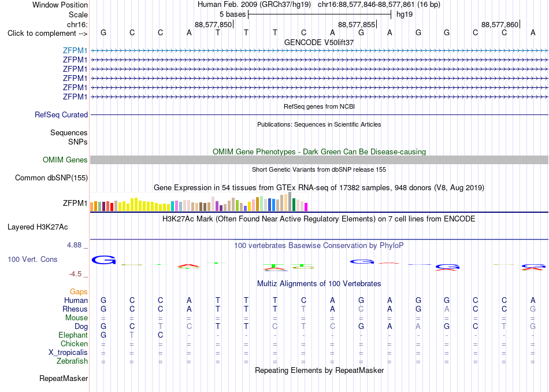The width and height of the screenshot is (549, 392).
Task: Click the Sequences track label
Action: (x=69, y=132)
